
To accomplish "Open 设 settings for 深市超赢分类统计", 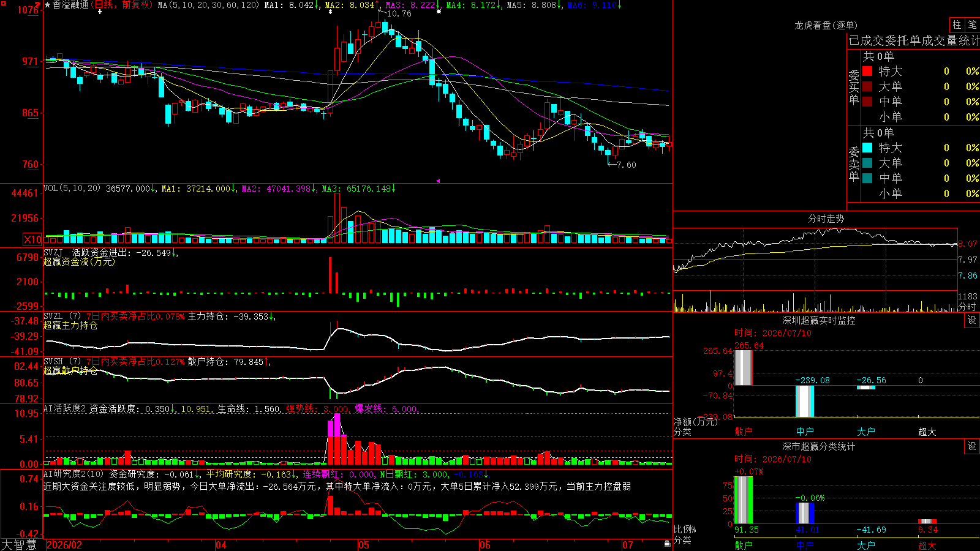I will coord(972,446).
